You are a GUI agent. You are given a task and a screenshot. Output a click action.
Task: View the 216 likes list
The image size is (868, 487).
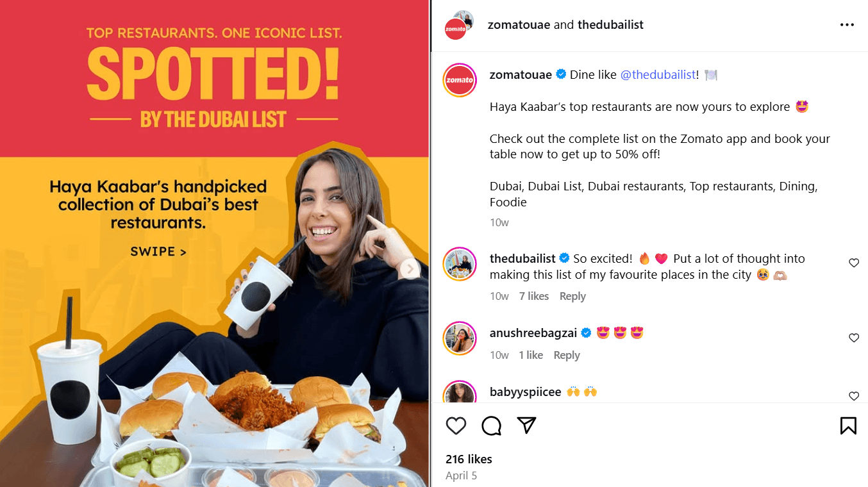point(469,459)
